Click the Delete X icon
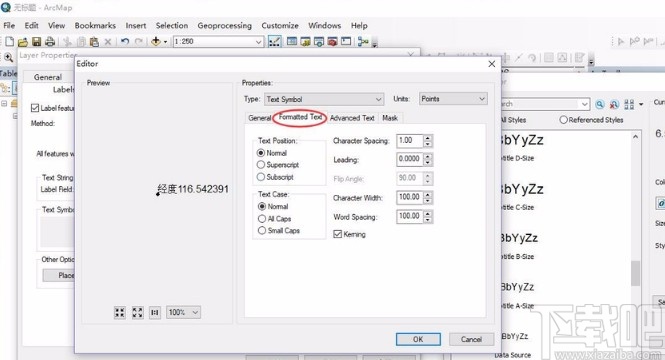665x360 pixels. 108,42
